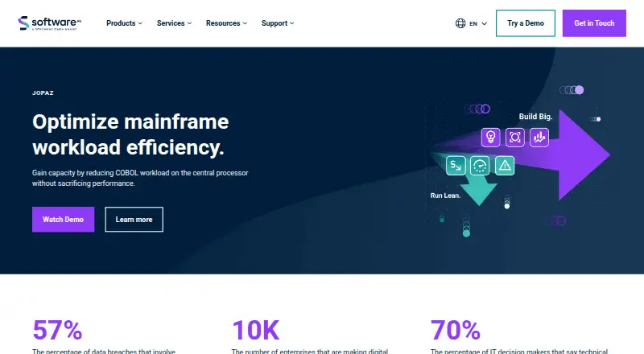The image size is (644, 354).
Task: Click the Software AG logo
Action: click(x=50, y=23)
